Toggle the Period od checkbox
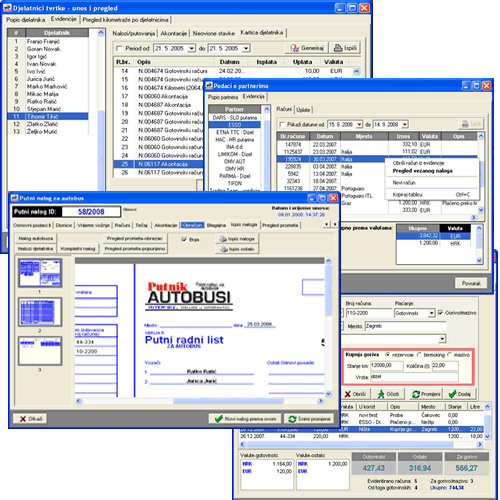This screenshot has width=500, height=500. coord(119,49)
